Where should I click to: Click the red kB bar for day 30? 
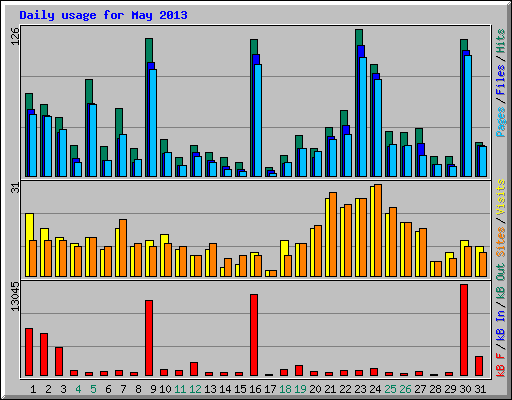click(x=464, y=330)
